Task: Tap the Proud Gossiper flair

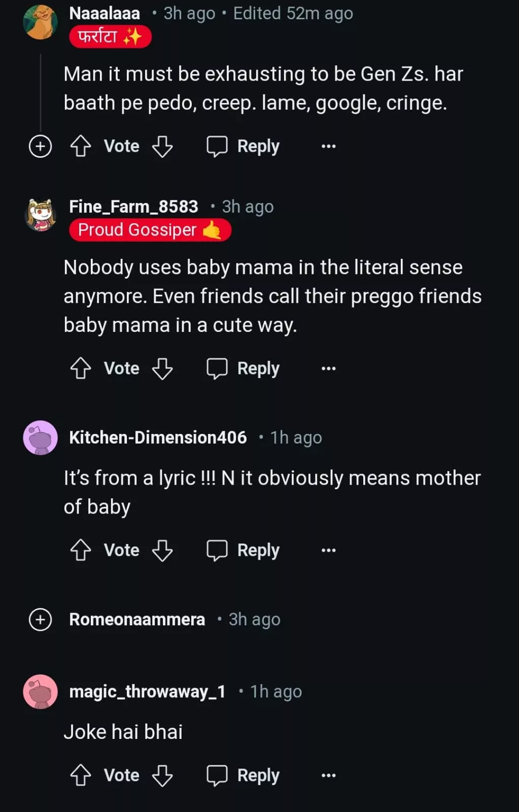Action: point(150,230)
